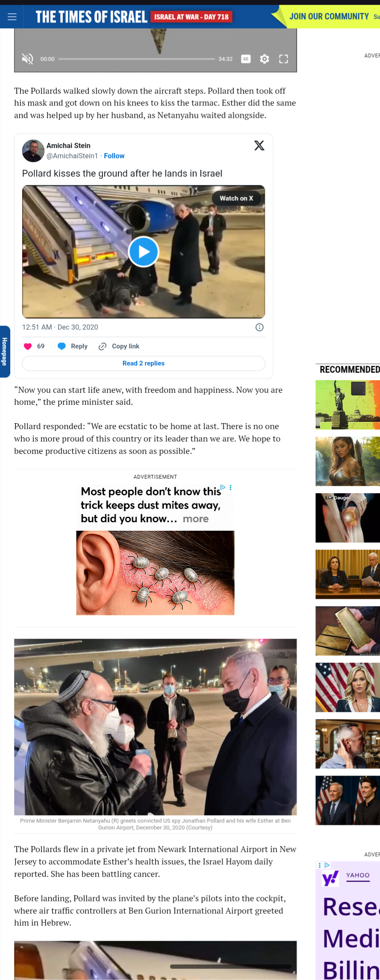The height and width of the screenshot is (980, 380).
Task: Toggle closed captions on the video
Action: click(246, 59)
